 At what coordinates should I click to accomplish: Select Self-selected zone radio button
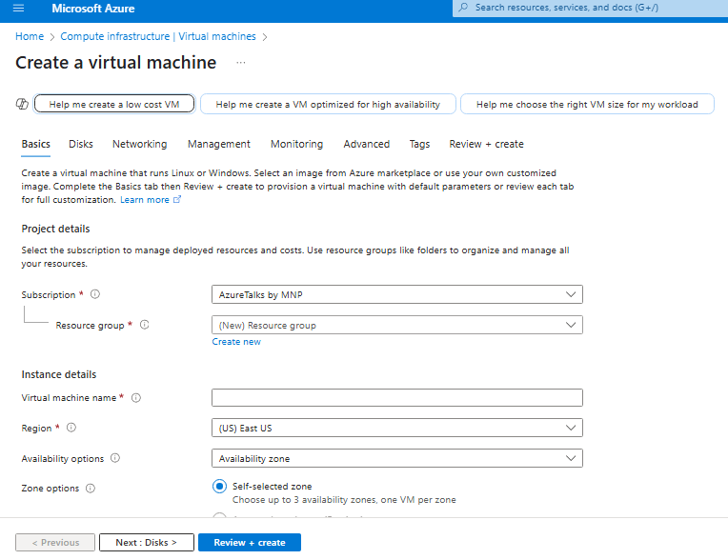click(219, 487)
